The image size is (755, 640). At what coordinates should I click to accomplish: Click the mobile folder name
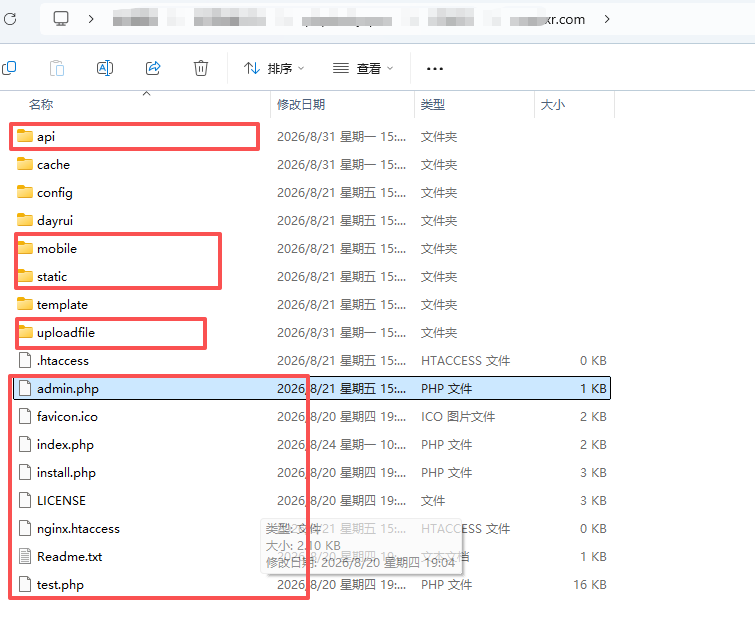(57, 248)
